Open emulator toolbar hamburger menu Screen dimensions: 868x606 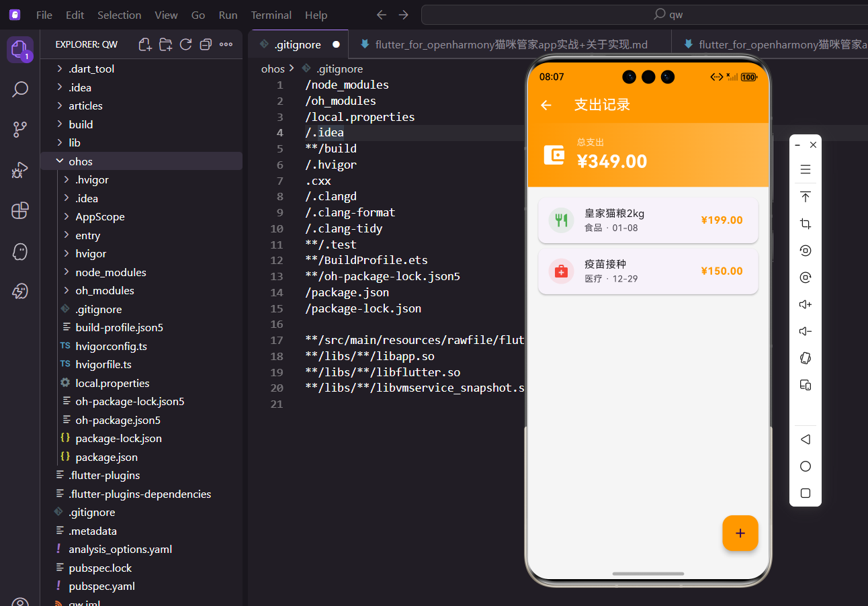806,169
